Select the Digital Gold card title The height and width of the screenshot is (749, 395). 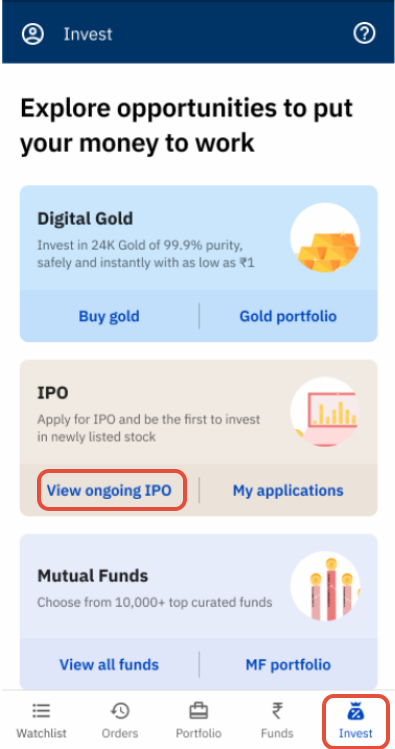pos(85,219)
